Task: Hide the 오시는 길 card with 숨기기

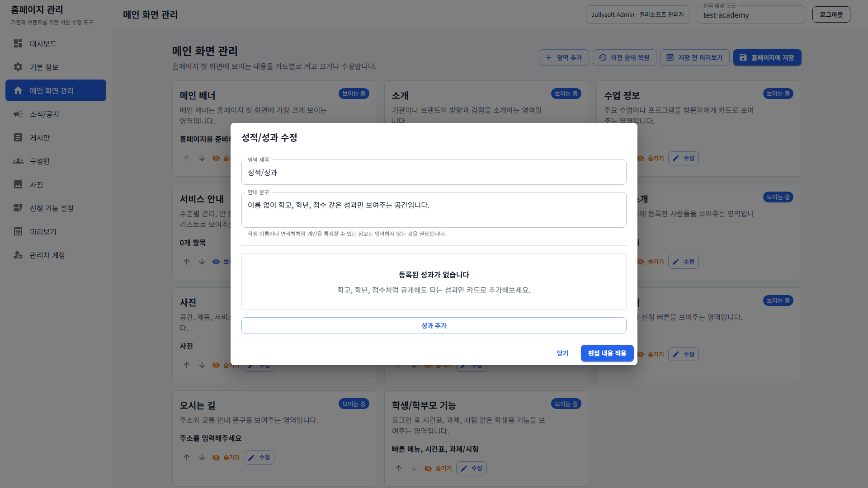Action: [x=226, y=457]
